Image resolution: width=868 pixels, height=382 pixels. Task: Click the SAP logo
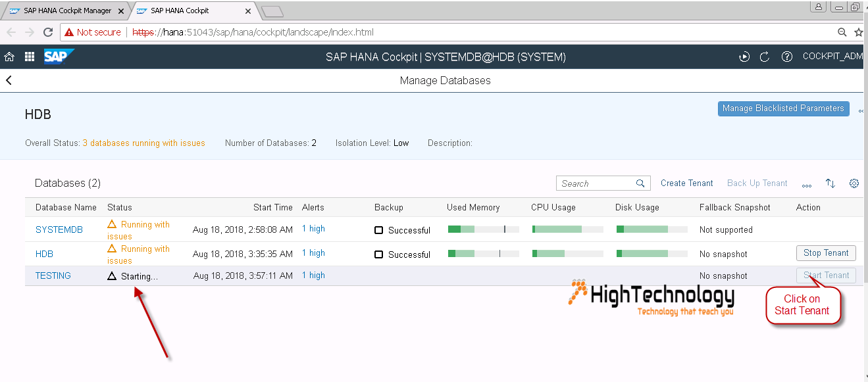pos(58,57)
